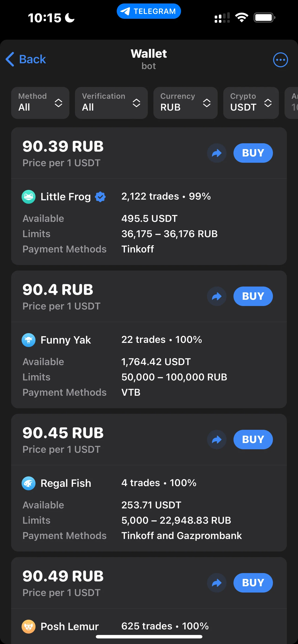
Task: Tap Posh Lemur's orange avatar icon
Action: click(29, 627)
